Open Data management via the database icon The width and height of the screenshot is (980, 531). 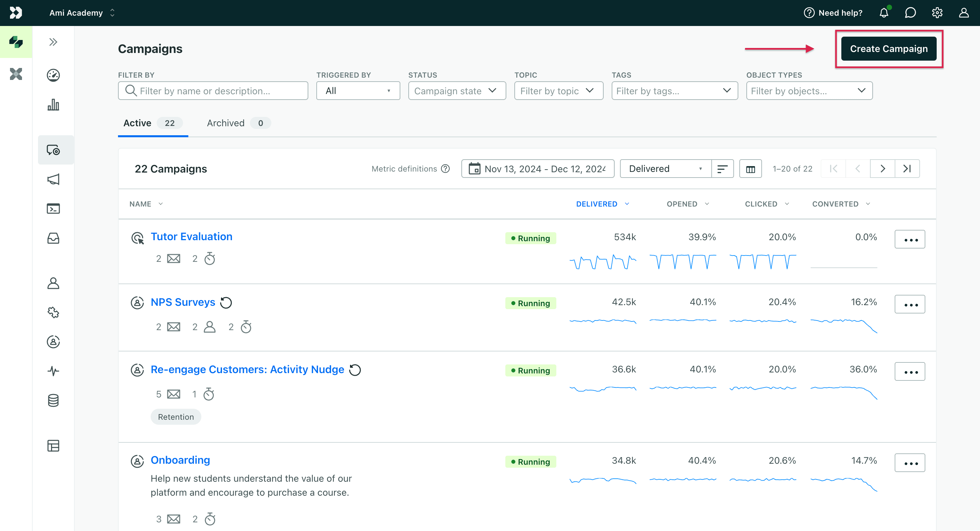[53, 400]
